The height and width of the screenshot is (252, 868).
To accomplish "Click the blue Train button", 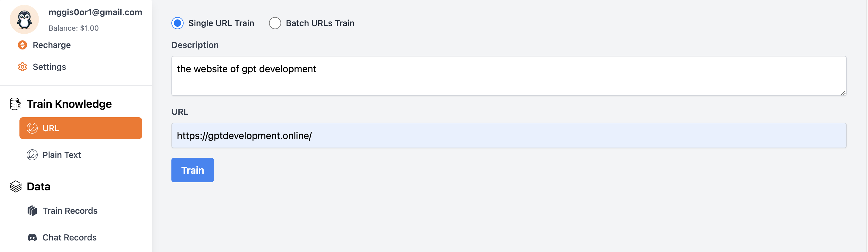I will coord(193,170).
